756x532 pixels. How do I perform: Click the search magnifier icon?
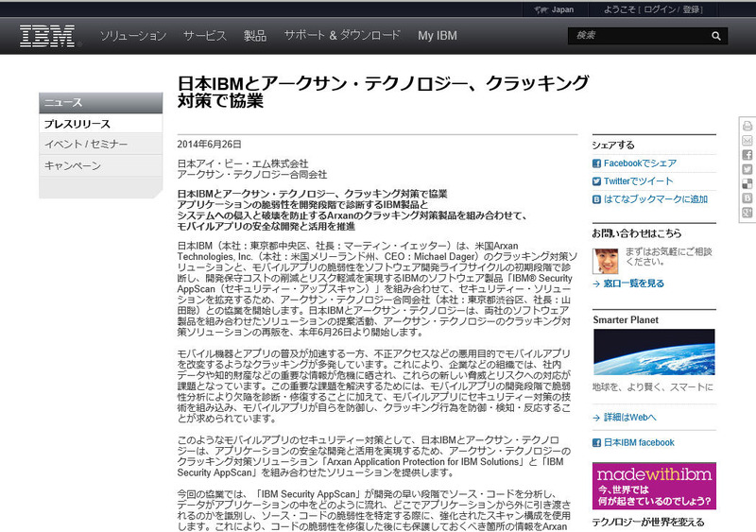click(x=716, y=36)
